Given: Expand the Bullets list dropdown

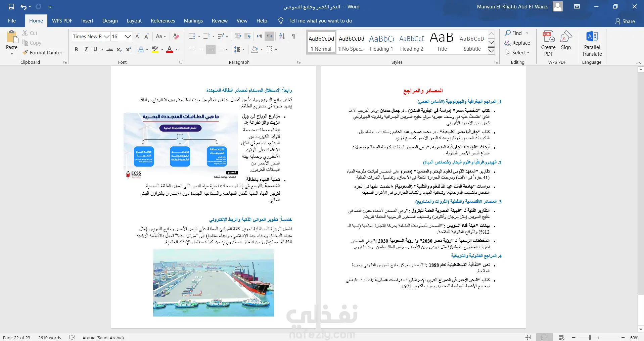Looking at the screenshot, I should 199,36.
